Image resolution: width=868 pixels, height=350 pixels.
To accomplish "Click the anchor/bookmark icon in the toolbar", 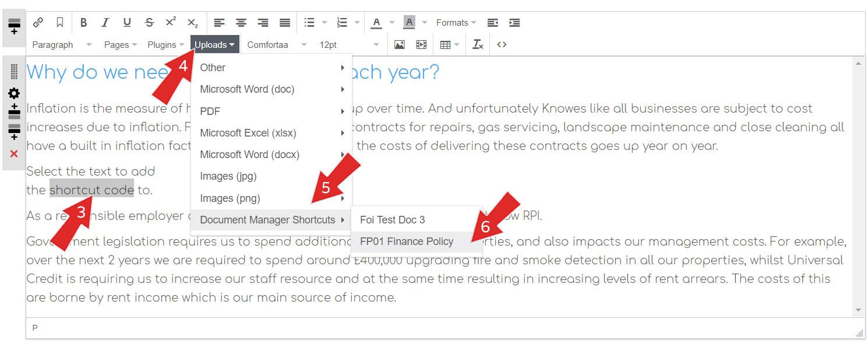I will pyautogui.click(x=59, y=22).
